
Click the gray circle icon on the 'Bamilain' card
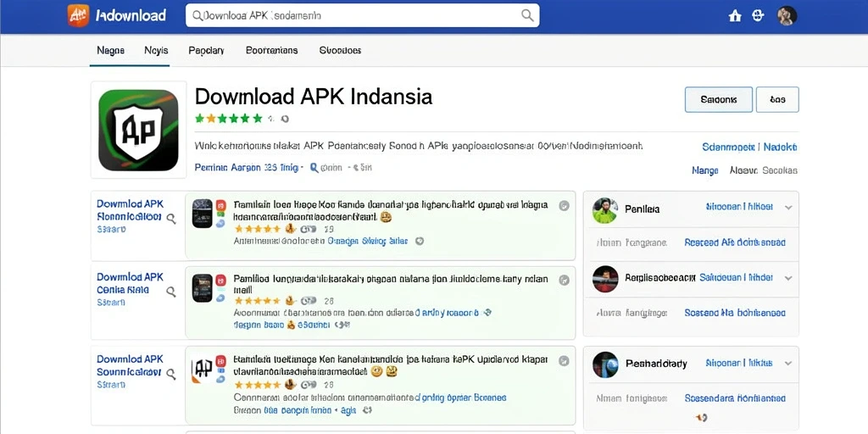click(x=564, y=361)
